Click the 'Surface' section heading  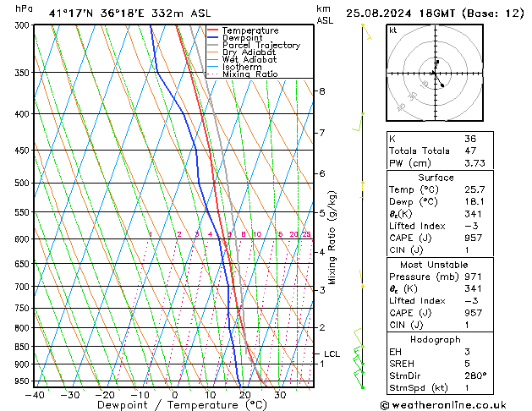436,178
